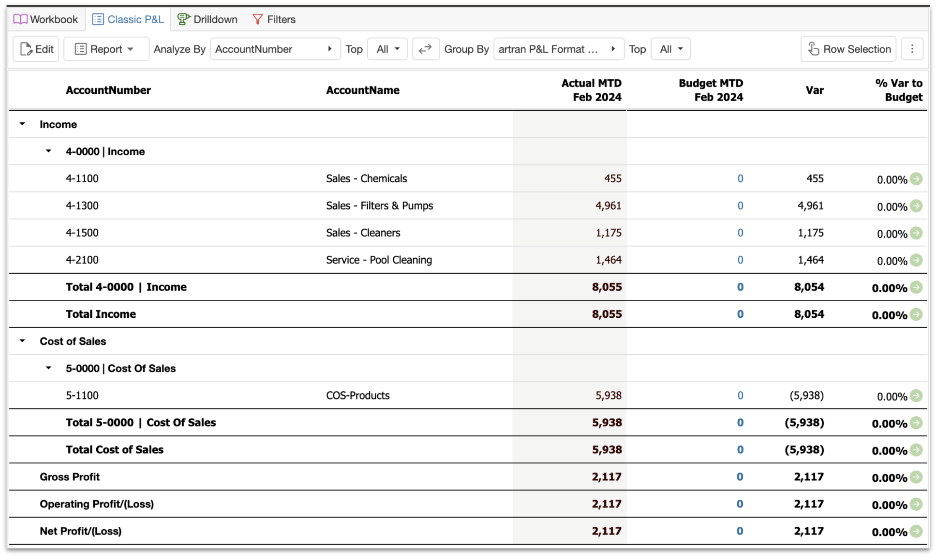Click the Service - Pool Cleaning account name

tap(379, 260)
